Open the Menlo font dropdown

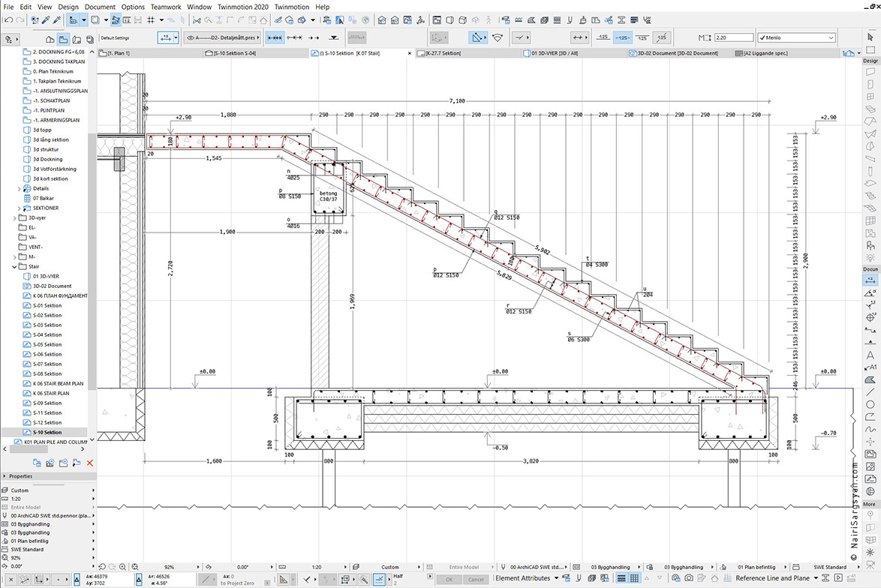(x=796, y=37)
